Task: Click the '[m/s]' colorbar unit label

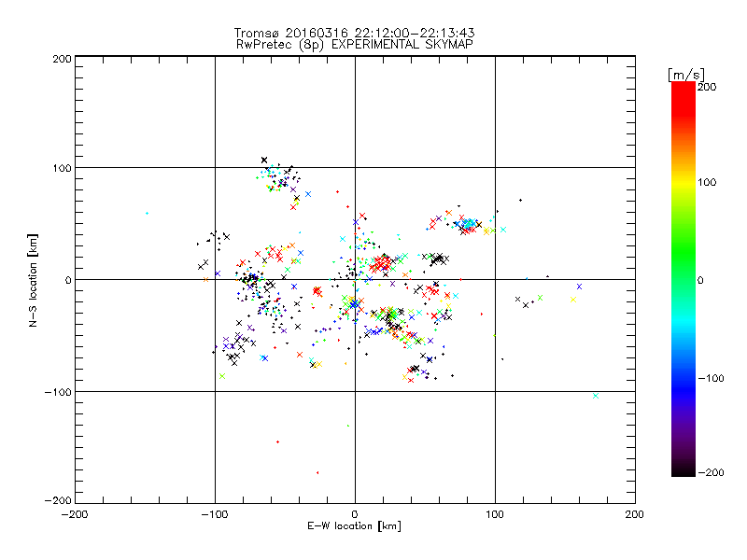Action: pos(686,75)
